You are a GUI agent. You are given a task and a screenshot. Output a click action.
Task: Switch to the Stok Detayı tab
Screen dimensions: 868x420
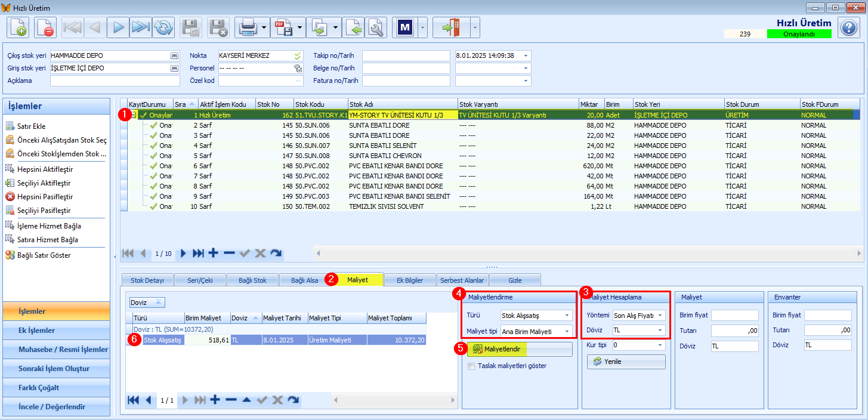click(147, 280)
